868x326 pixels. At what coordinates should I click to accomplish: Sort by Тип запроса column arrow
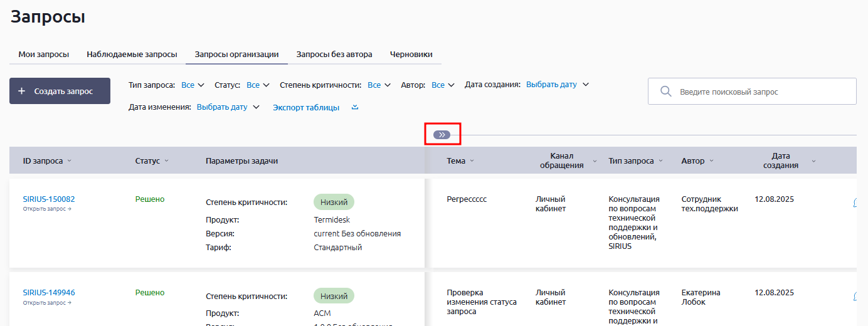click(660, 161)
